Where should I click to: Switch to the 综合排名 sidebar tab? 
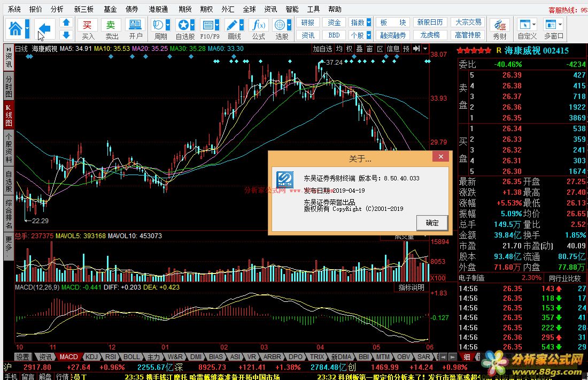pos(9,214)
